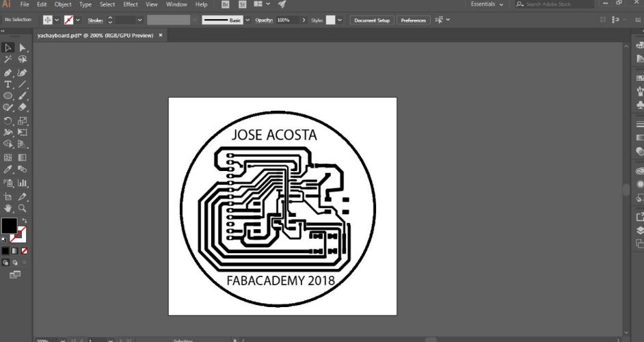Select the Symbol Sprayer tool
644x342 pixels.
pyautogui.click(x=8, y=183)
